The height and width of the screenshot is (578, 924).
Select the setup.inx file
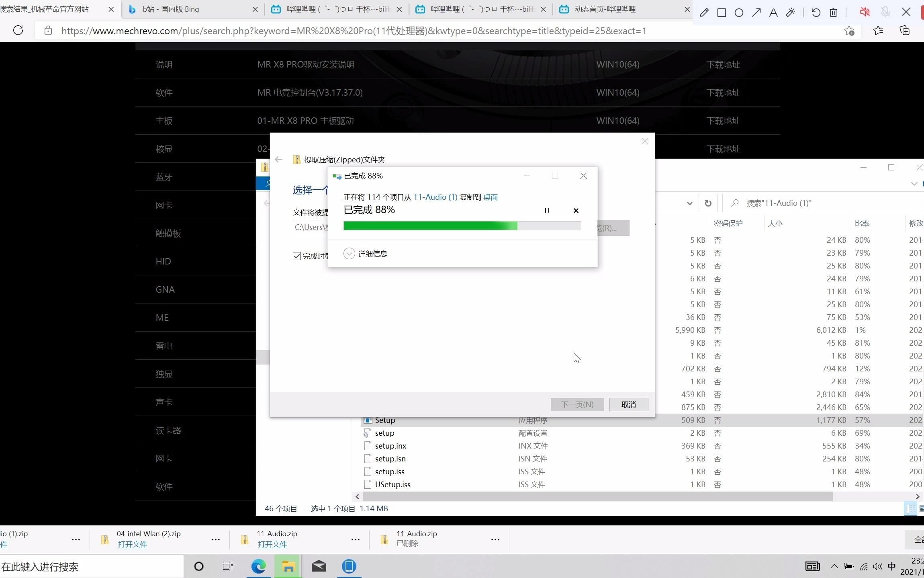click(x=390, y=446)
